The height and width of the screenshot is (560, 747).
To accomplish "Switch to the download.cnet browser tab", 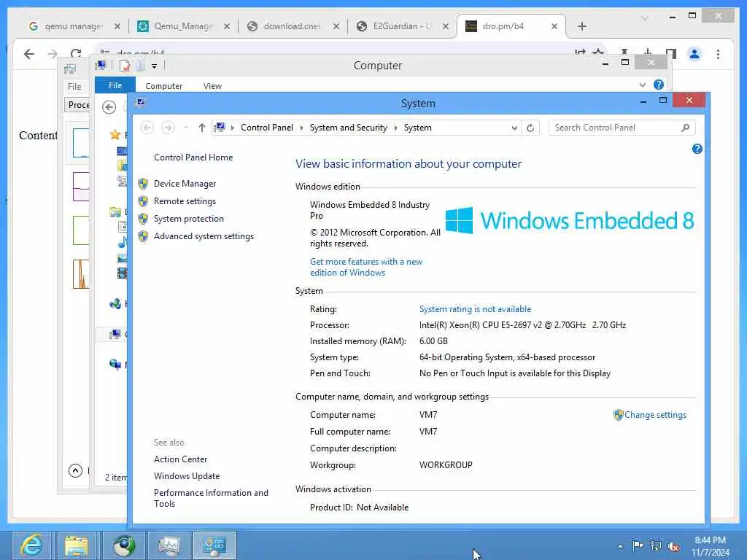I will 293,26.
